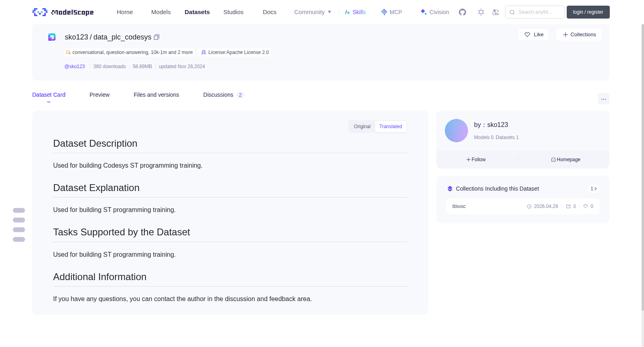Image resolution: width=644 pixels, height=347 pixels.
Task: Copy dataset name with the copy icon
Action: tap(157, 37)
